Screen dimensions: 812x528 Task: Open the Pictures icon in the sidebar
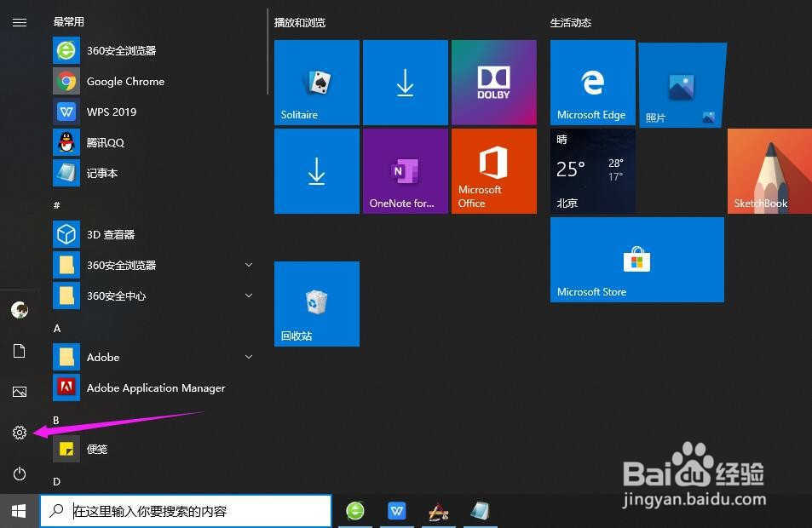20,392
